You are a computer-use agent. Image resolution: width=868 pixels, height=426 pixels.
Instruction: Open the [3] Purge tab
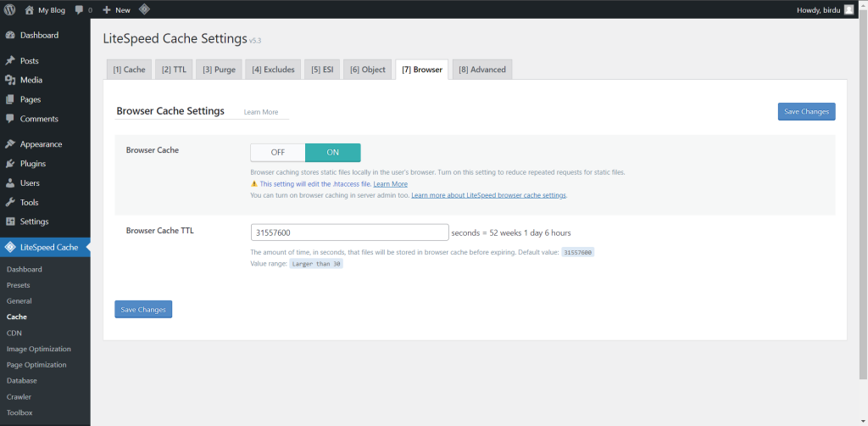(x=219, y=70)
